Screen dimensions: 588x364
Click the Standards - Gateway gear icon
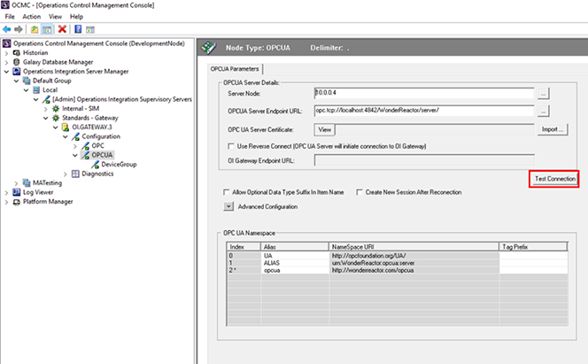[x=56, y=118]
